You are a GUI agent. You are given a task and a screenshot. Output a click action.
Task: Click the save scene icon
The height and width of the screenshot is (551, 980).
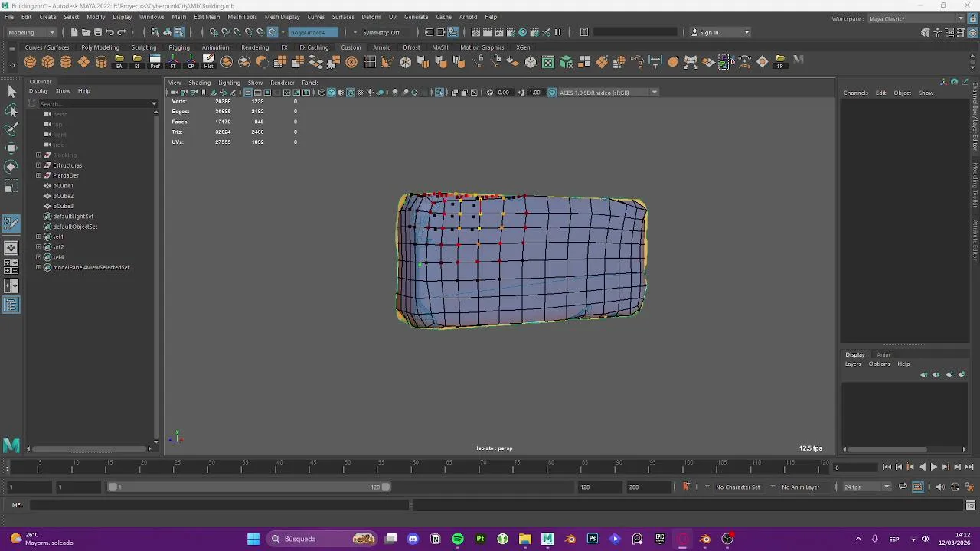pyautogui.click(x=97, y=32)
